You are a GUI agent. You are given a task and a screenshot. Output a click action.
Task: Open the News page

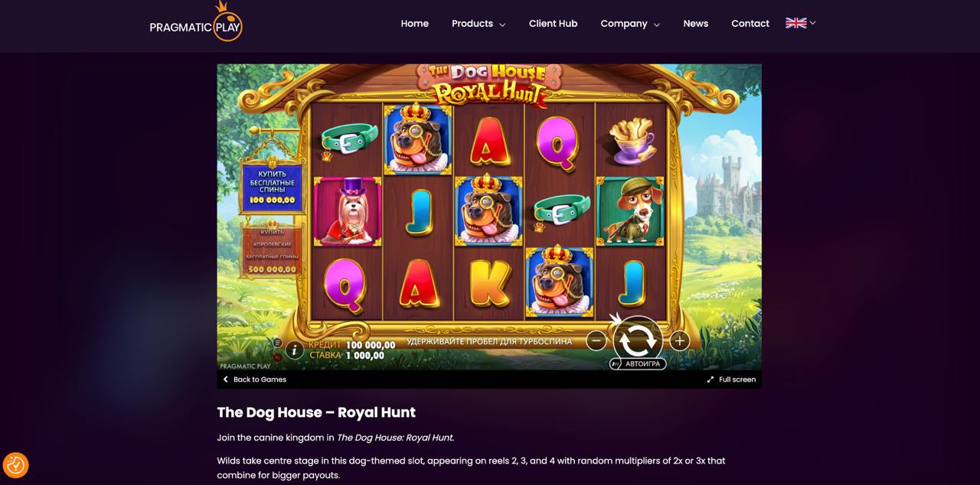pyautogui.click(x=696, y=24)
